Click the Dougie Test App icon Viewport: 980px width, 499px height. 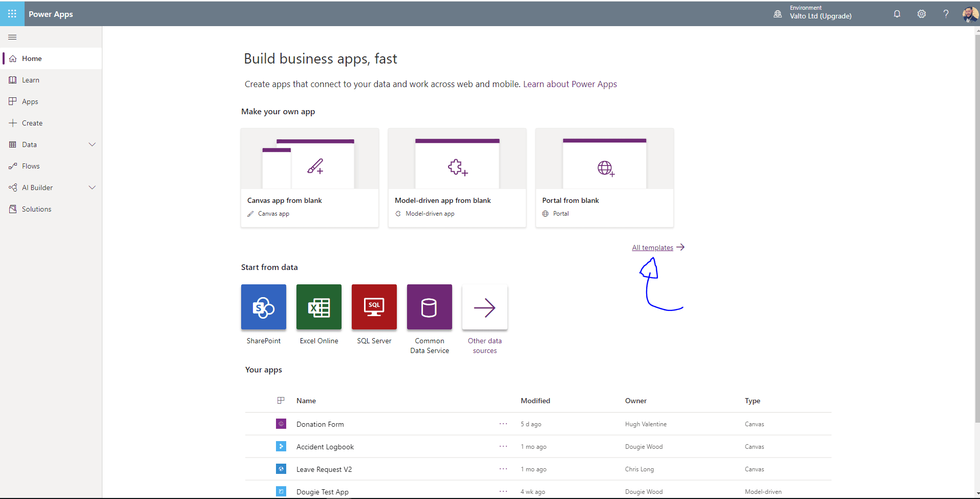281,491
